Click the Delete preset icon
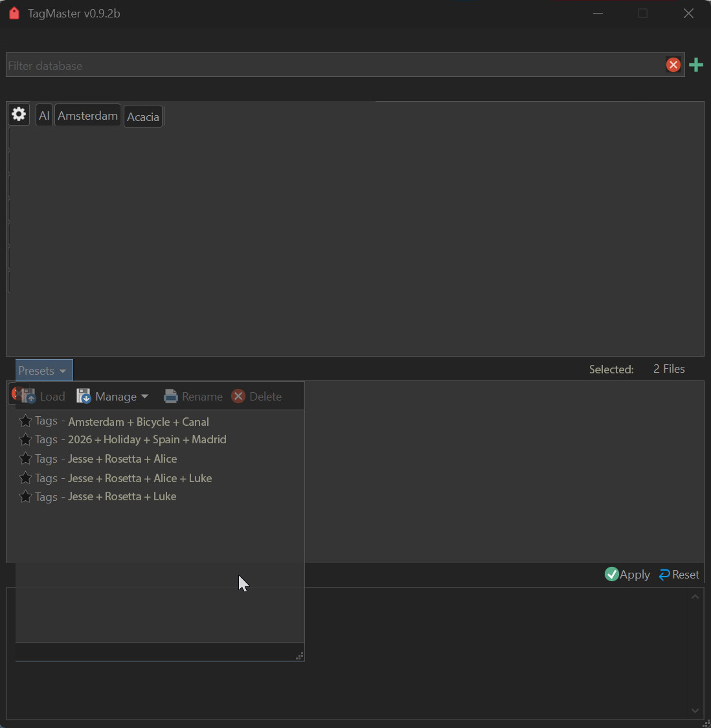Viewport: 711px width, 728px height. 238,396
